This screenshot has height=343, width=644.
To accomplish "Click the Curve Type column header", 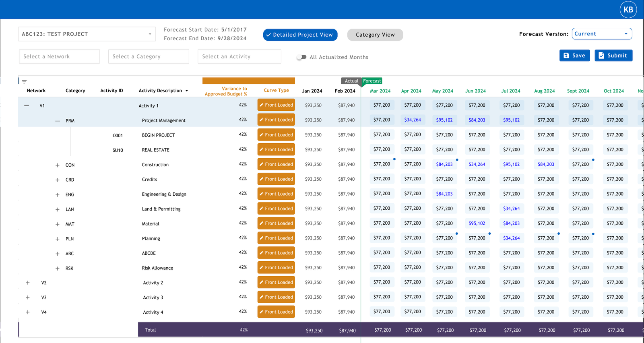I will [276, 90].
